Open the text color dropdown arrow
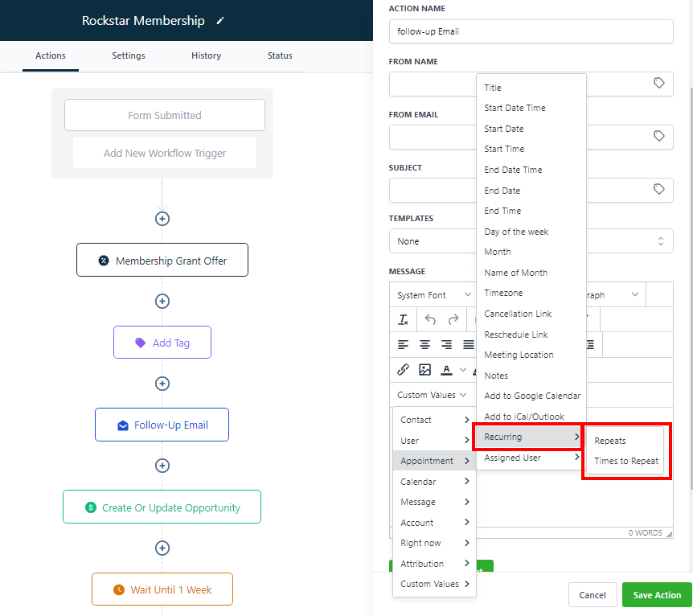693x616 pixels. click(463, 370)
